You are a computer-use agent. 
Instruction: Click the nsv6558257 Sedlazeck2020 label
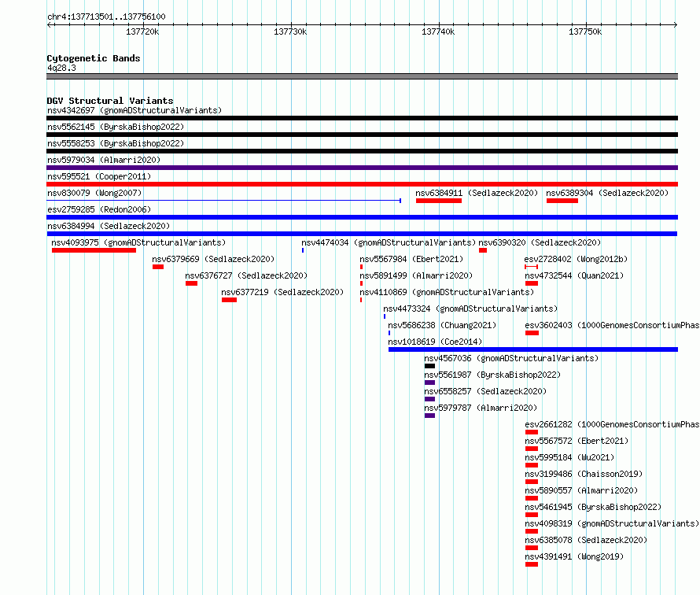click(485, 391)
